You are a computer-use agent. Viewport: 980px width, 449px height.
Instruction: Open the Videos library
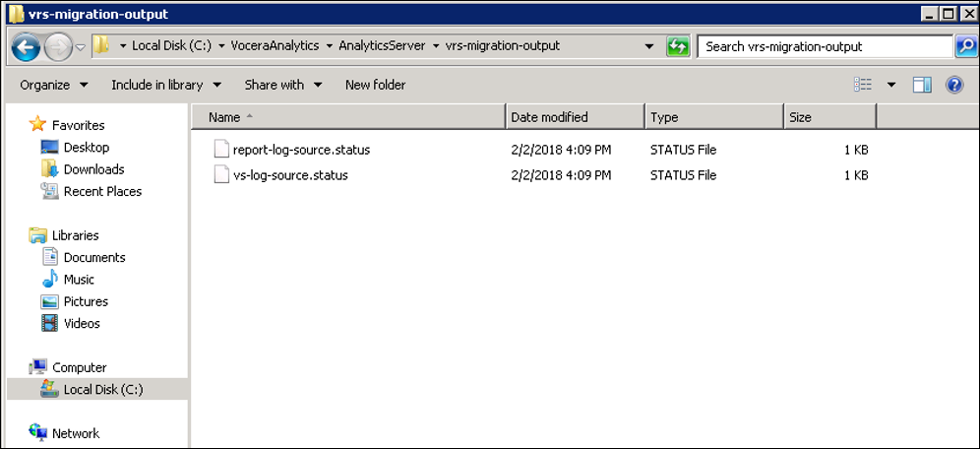[x=82, y=323]
